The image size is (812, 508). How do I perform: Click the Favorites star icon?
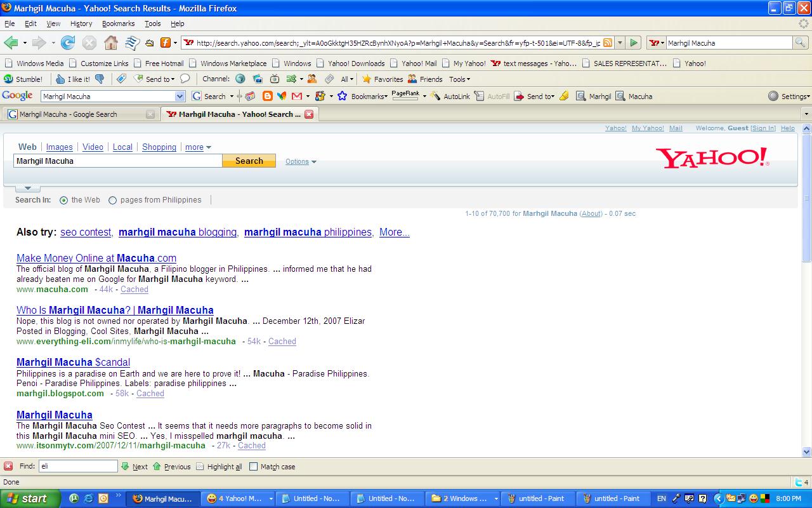[x=366, y=79]
